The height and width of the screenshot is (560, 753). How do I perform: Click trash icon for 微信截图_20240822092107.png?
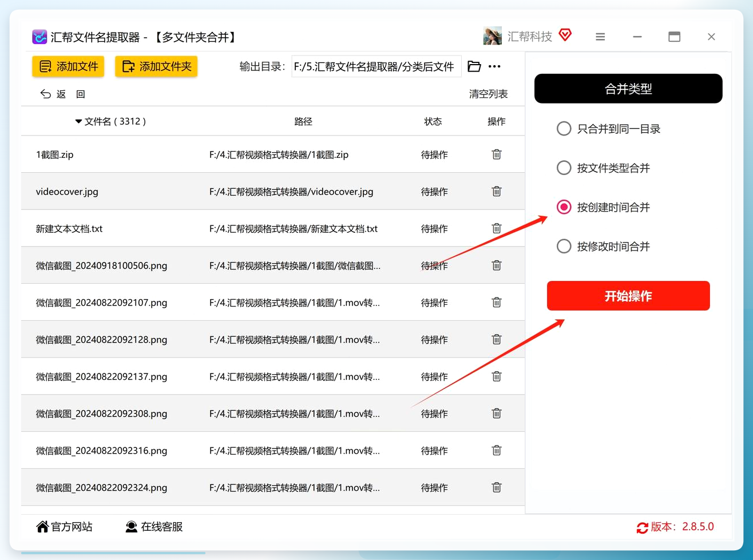(x=497, y=303)
